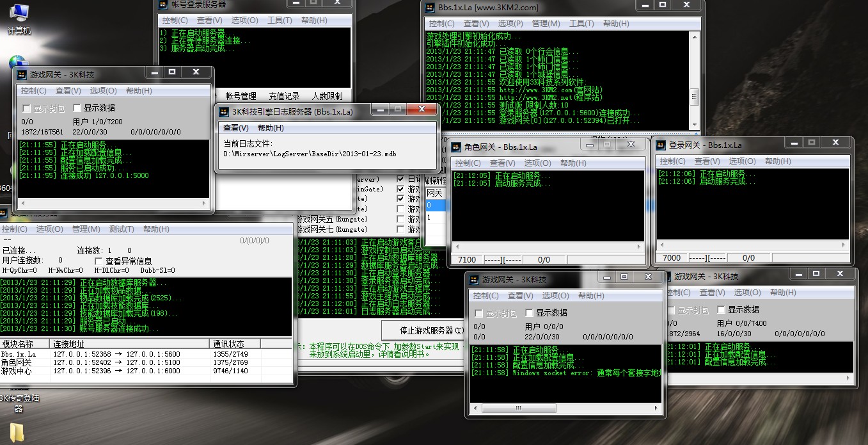
Task: Click the Bbs.1x.La [www.3KM2.com] window title icon
Action: (429, 8)
